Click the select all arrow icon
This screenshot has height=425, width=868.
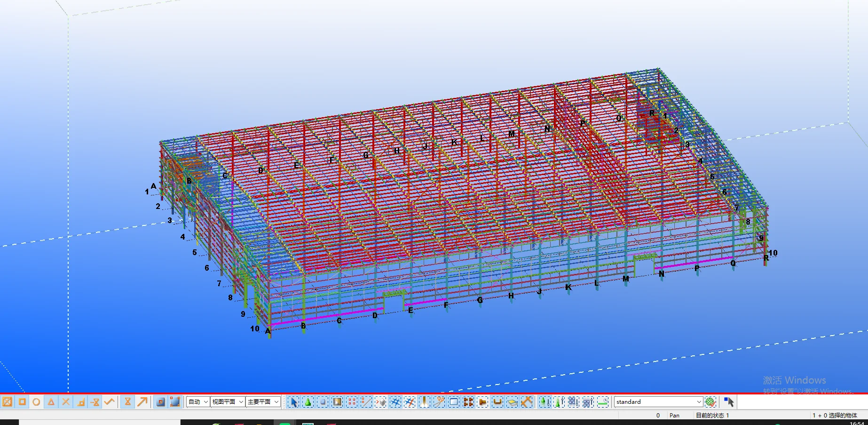point(293,402)
